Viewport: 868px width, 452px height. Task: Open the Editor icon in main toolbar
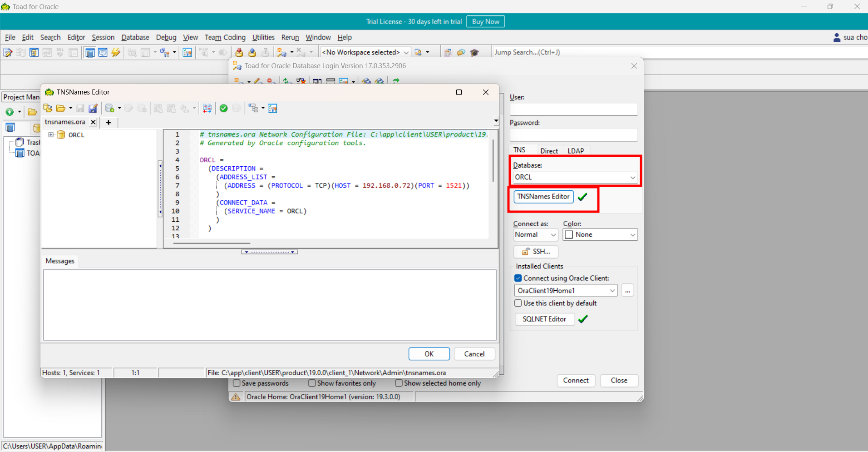(8, 53)
